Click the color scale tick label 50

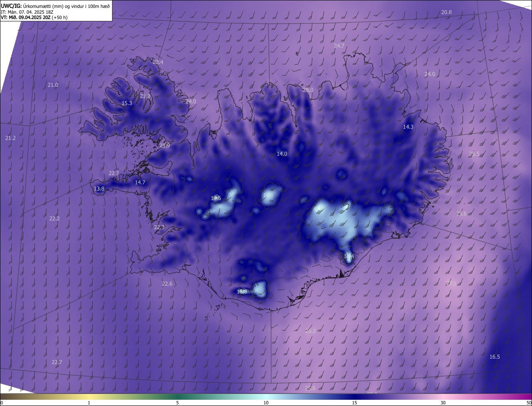[x=528, y=403]
